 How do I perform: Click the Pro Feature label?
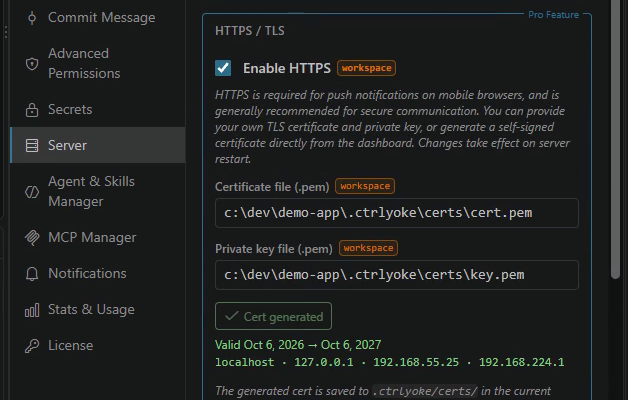pos(554,15)
